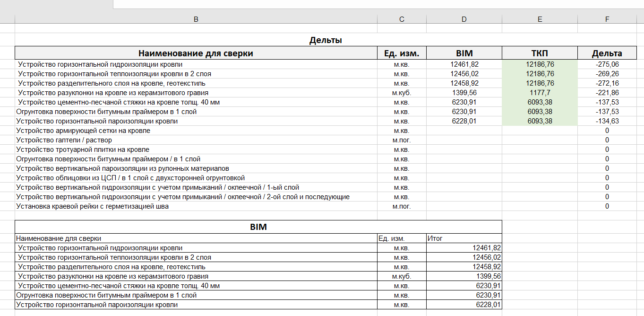
Task: Click bold "Ед. изм." header in Дельты table
Action: pos(402,53)
